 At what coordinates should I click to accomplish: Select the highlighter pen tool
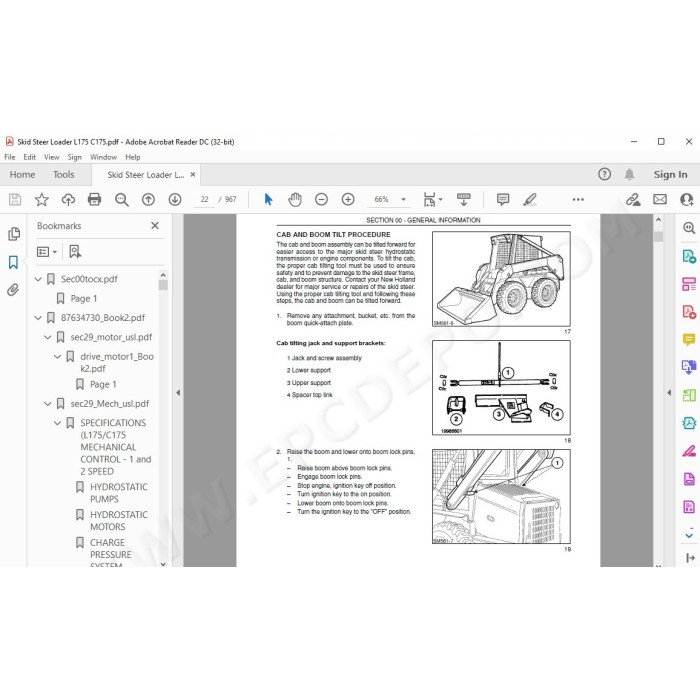[x=529, y=199]
